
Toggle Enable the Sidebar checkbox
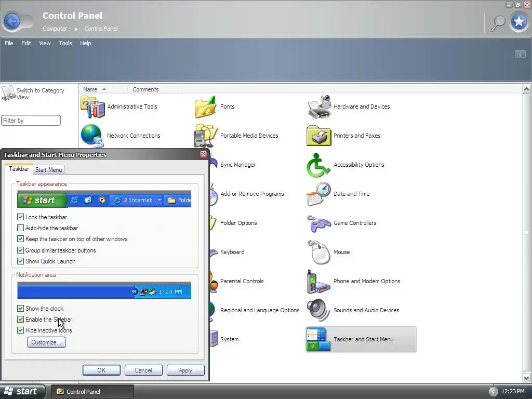(x=20, y=320)
